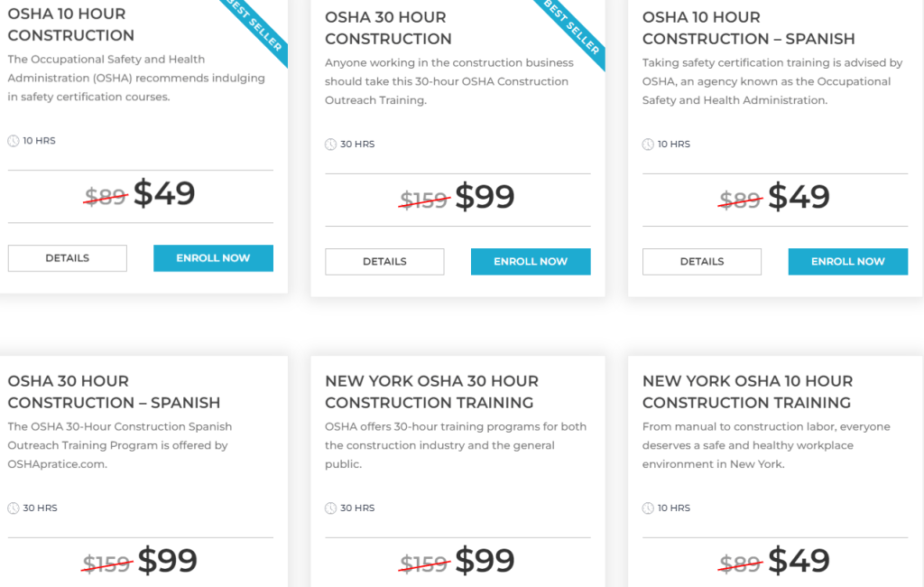Open Details for the Spanish 10 Hour course
Viewport: 924px width, 587px height.
click(701, 261)
